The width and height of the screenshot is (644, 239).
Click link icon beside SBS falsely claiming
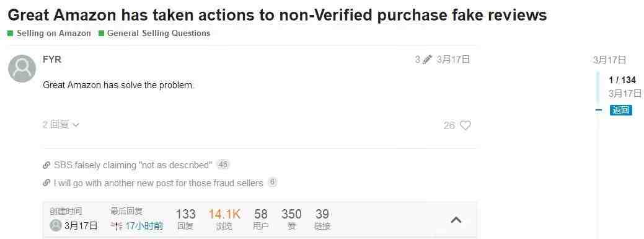coord(46,165)
